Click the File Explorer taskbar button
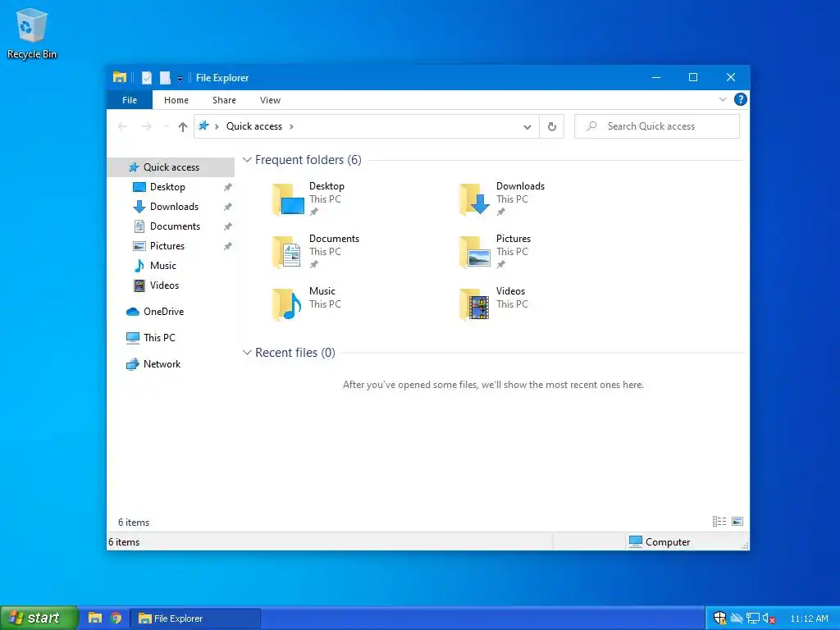 coord(195,619)
